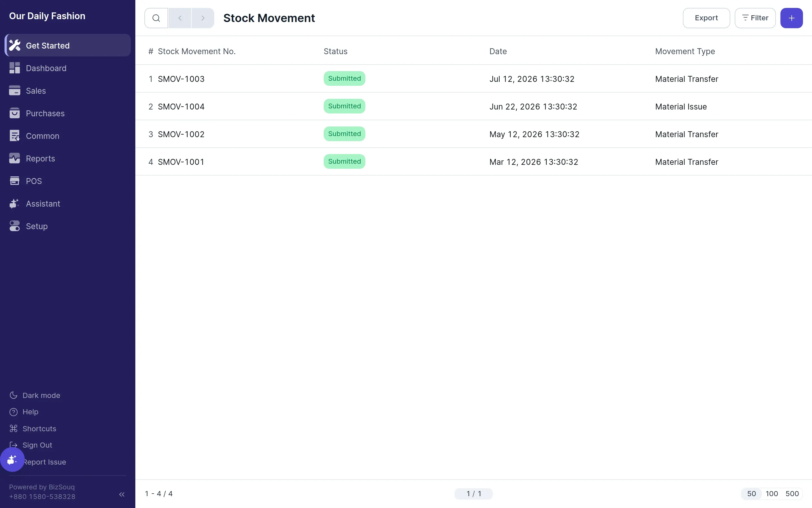Click Submitted badge of SMOV-1004
This screenshot has height=508, width=812.
click(344, 106)
